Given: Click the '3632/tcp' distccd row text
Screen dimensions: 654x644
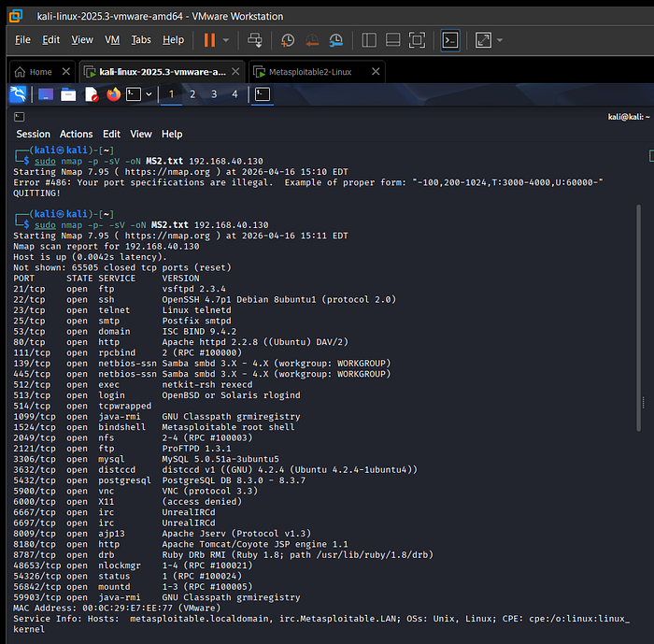Looking at the screenshot, I should [215, 470].
